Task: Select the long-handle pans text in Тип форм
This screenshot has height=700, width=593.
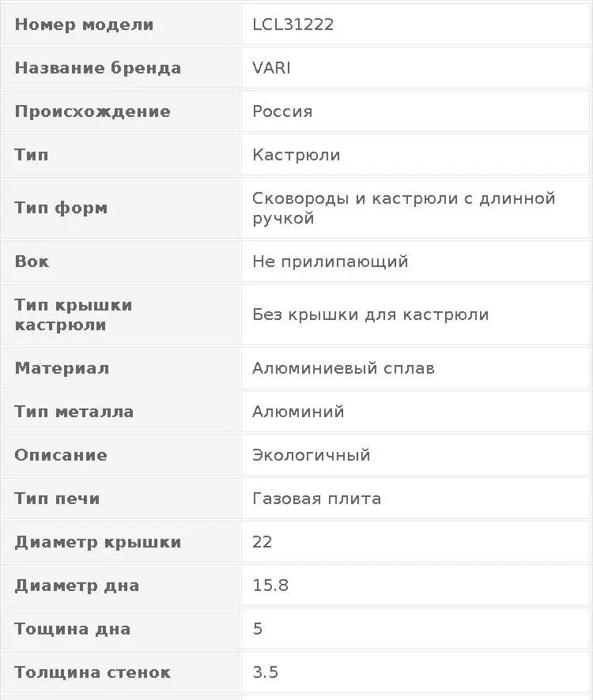Action: (403, 208)
